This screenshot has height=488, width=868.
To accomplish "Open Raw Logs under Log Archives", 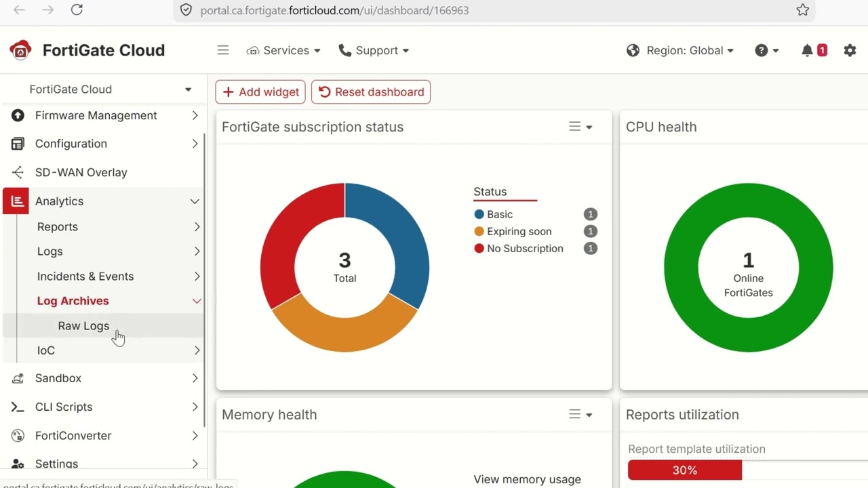I will click(83, 326).
